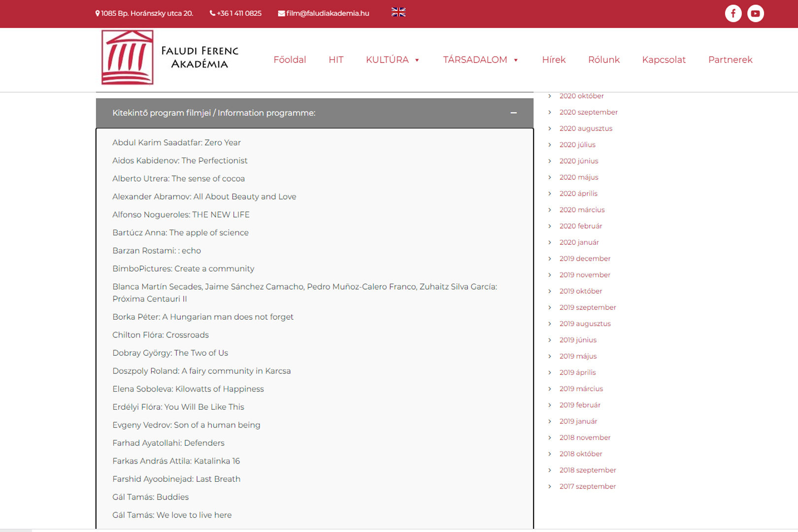The width and height of the screenshot is (798, 532).
Task: Expand the KULTÚRA dropdown menu
Action: click(393, 60)
